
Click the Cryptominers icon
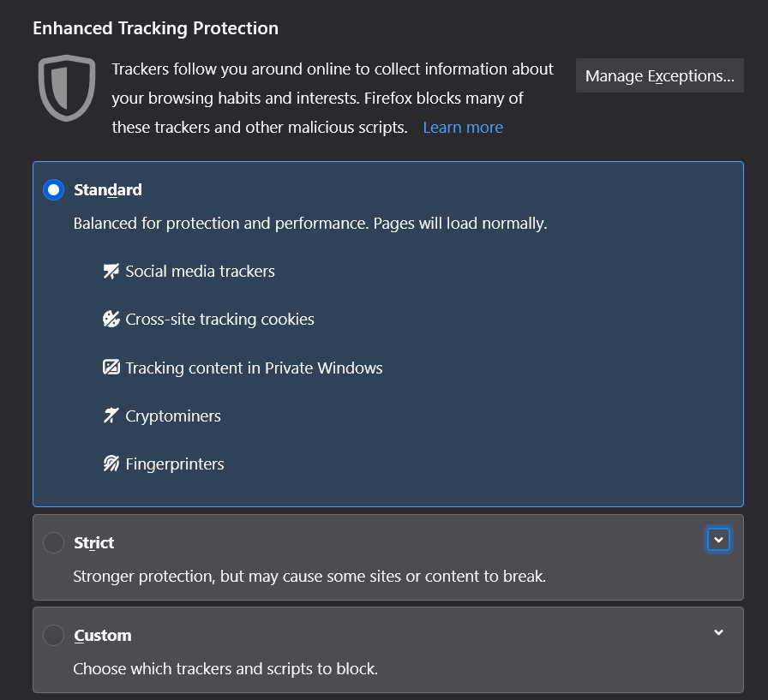tap(111, 416)
